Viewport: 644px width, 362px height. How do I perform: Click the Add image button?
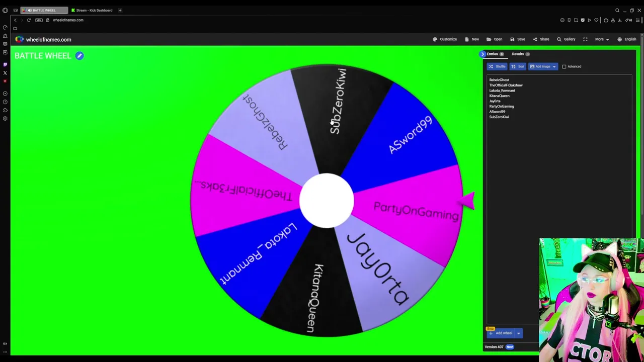(x=540, y=66)
